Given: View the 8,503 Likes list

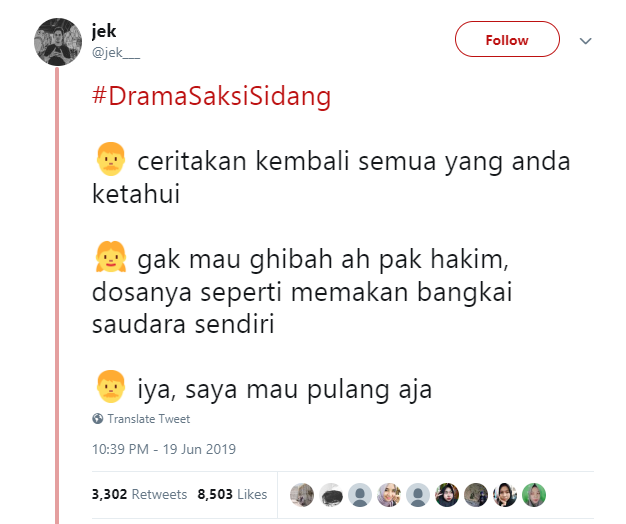Looking at the screenshot, I should point(232,494).
